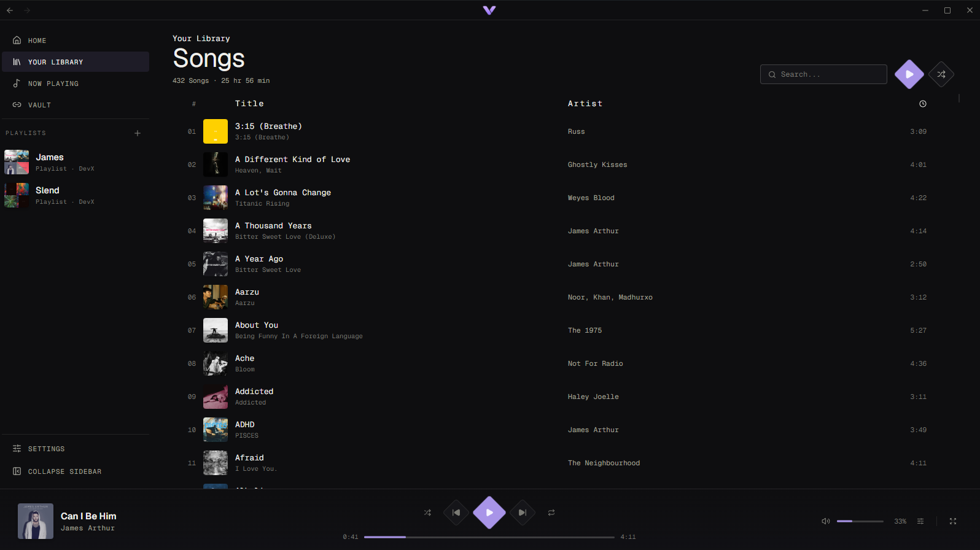Click artist Haley Joelle
Viewport: 980px width, 550px height.
pos(593,397)
